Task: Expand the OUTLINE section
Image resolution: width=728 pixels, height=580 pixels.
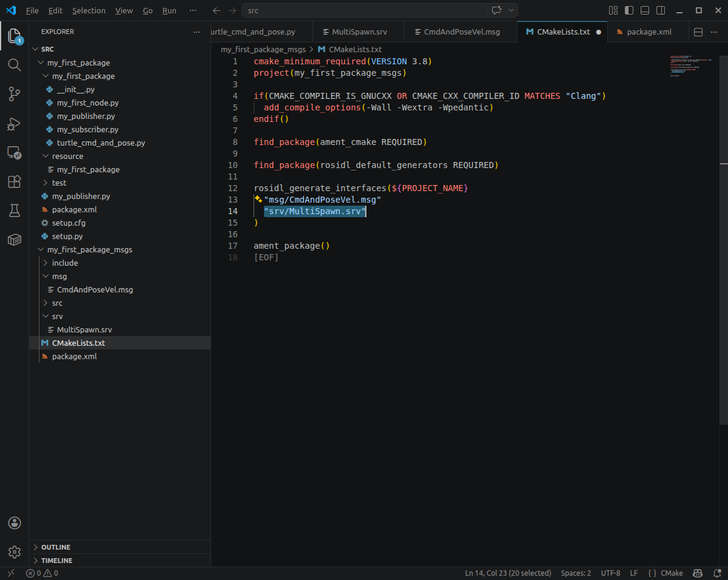Action: tap(120, 547)
